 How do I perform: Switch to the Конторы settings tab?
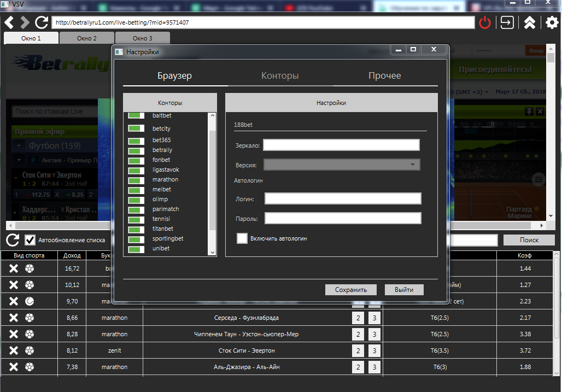(x=280, y=75)
